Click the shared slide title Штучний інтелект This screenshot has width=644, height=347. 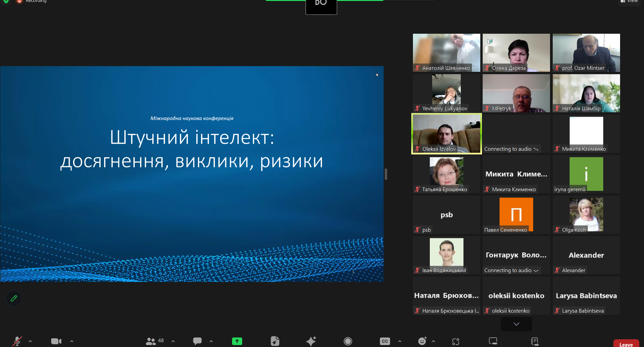click(x=192, y=138)
